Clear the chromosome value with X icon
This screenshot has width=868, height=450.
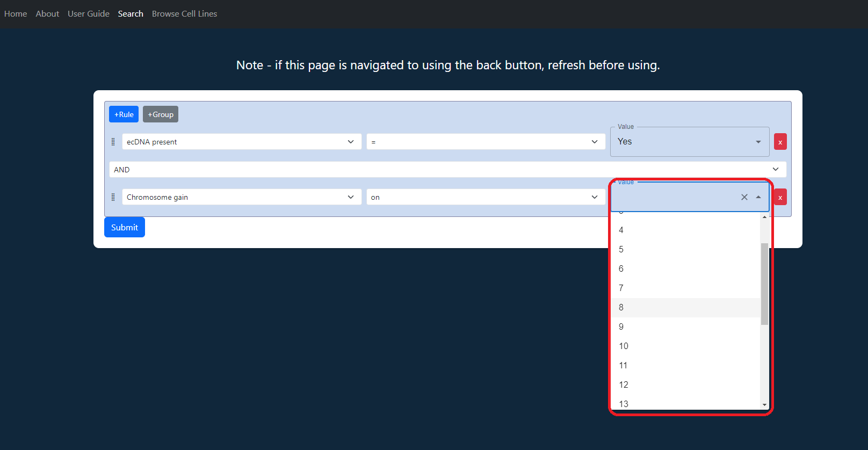[x=744, y=197]
